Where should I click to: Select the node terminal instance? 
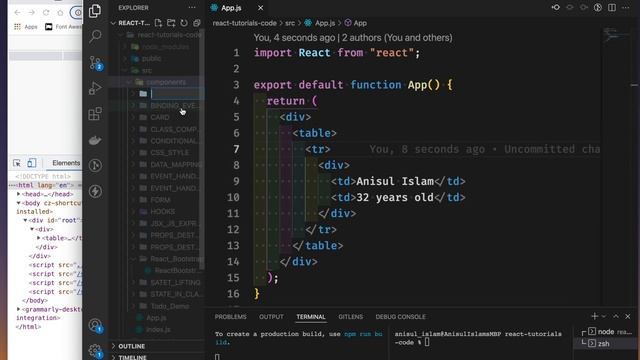(607, 332)
